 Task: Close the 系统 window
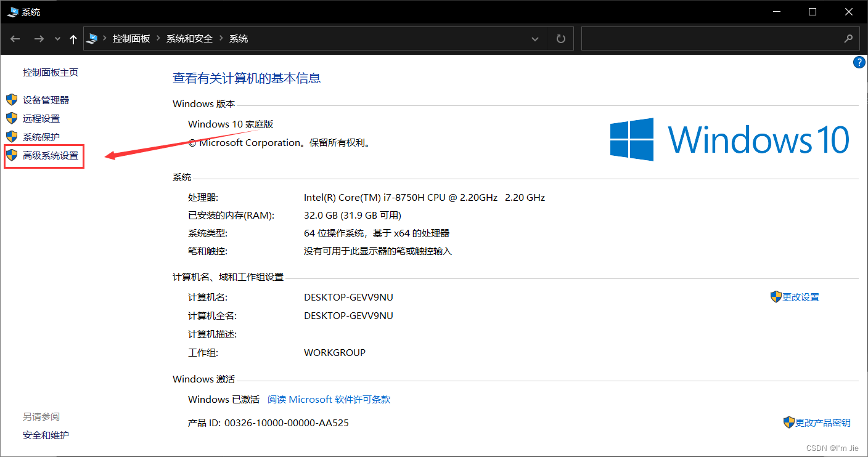coord(848,12)
